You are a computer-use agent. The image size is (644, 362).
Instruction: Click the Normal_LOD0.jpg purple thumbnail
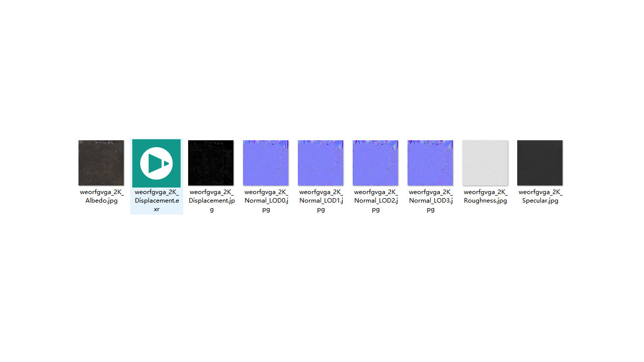tap(266, 163)
